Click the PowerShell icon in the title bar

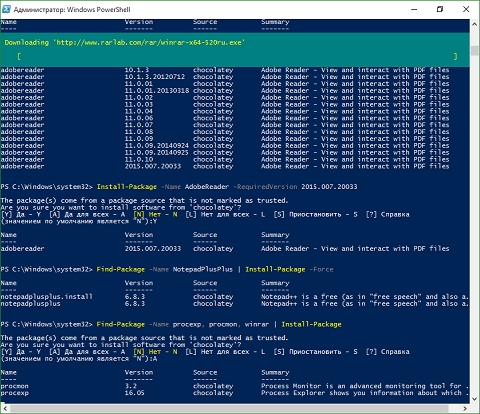tap(6, 9)
